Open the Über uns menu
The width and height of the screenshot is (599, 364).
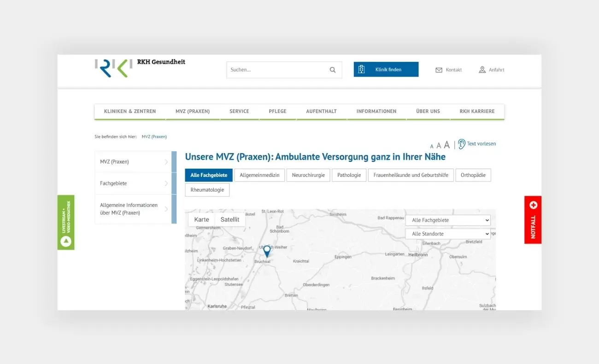[428, 112]
